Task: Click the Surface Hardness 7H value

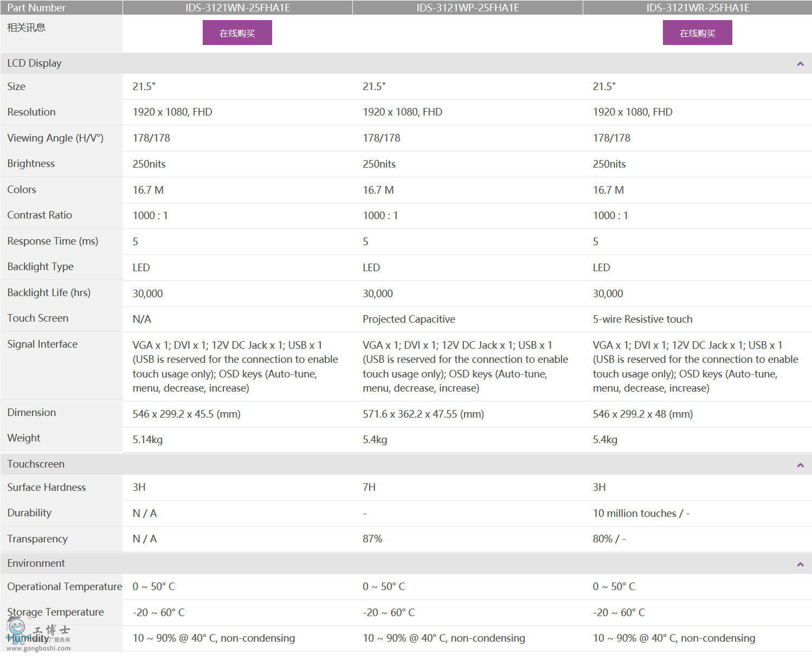Action: (x=369, y=488)
